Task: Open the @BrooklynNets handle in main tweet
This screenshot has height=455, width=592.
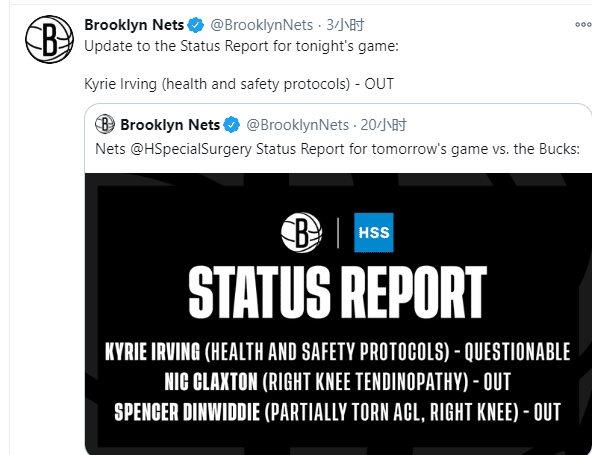Action: [262, 25]
